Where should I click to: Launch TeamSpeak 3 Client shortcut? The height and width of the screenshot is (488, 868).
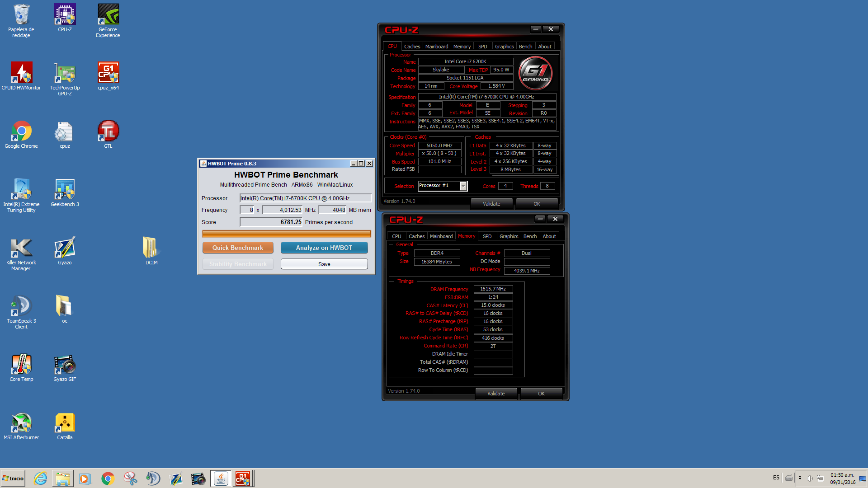point(21,312)
